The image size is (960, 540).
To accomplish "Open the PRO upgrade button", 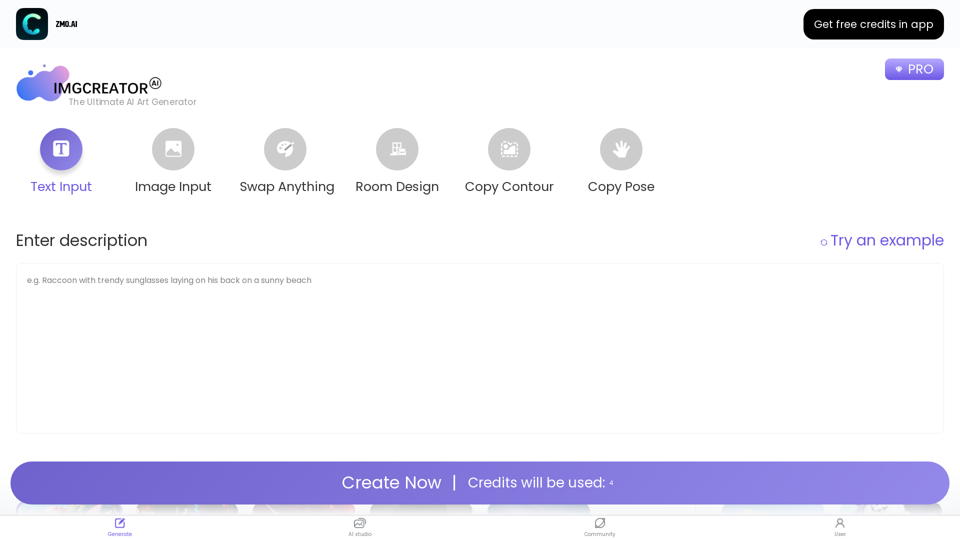I will [x=914, y=69].
